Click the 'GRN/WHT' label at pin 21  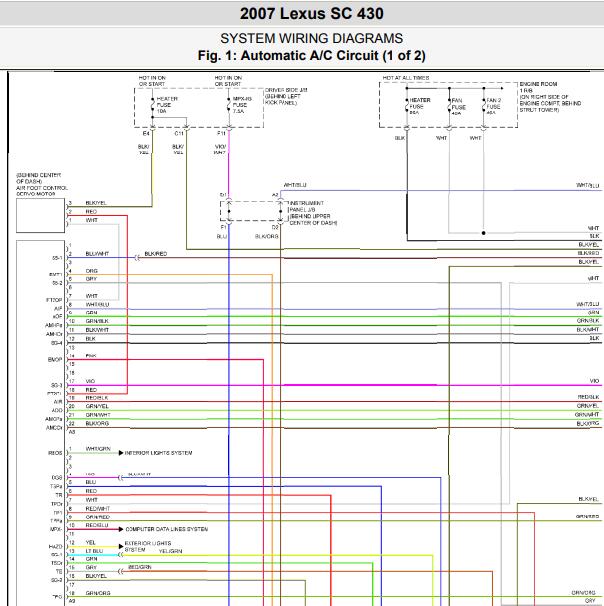pos(98,415)
